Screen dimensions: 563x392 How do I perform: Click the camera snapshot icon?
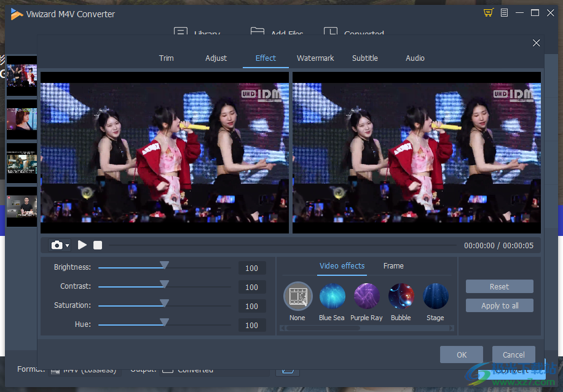click(57, 245)
